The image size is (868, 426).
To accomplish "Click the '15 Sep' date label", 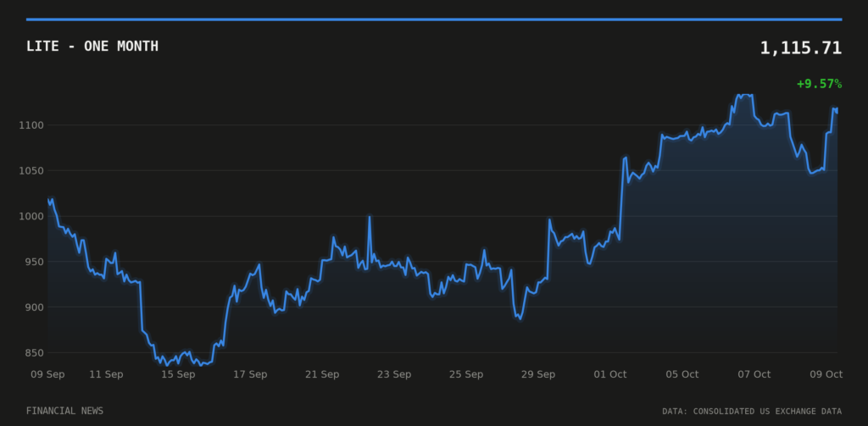I will pos(178,374).
